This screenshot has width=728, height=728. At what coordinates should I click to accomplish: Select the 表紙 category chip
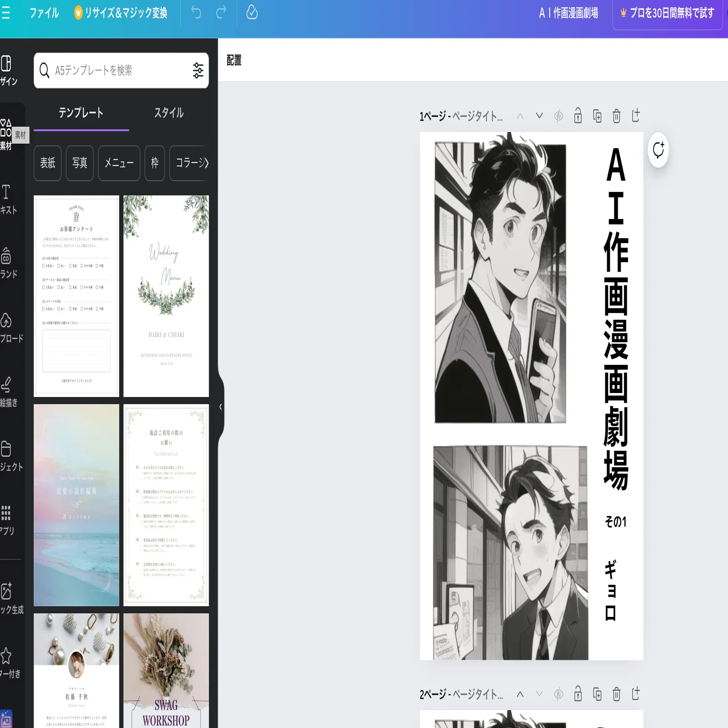click(48, 163)
